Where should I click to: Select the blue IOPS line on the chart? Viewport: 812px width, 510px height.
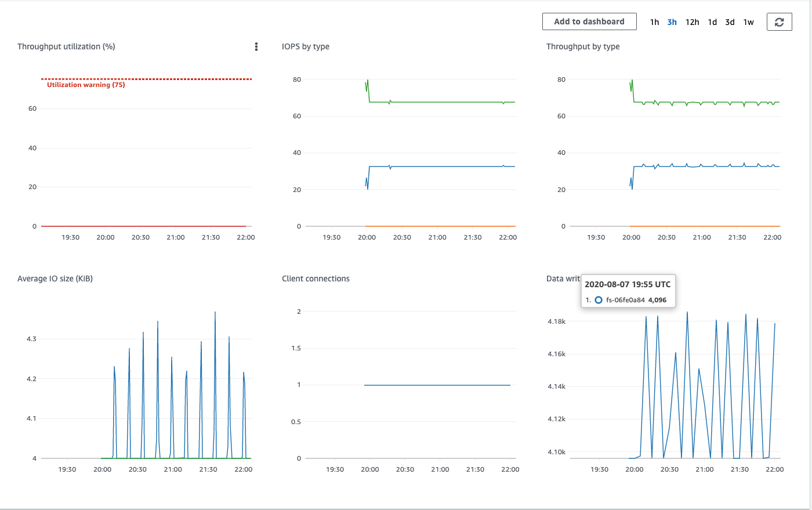[x=441, y=166]
